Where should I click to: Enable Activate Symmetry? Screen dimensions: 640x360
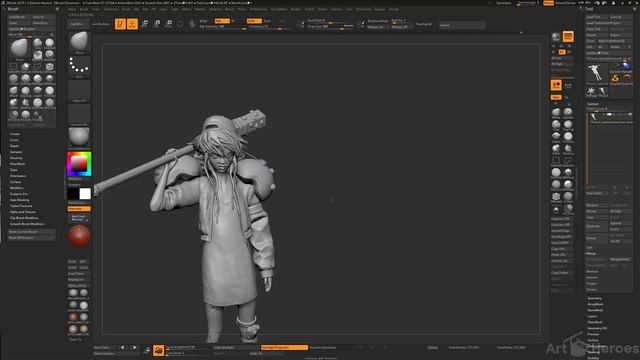[x=323, y=348]
